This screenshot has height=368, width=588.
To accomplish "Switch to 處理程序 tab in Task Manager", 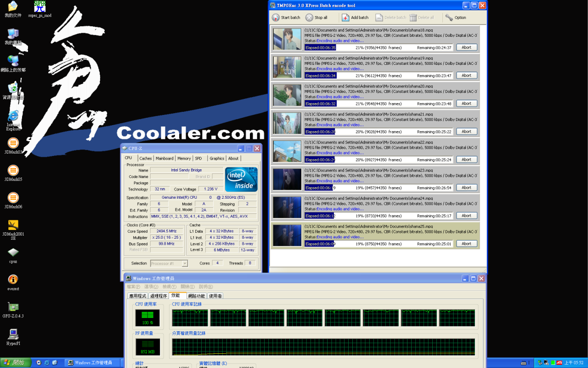I will 158,296.
